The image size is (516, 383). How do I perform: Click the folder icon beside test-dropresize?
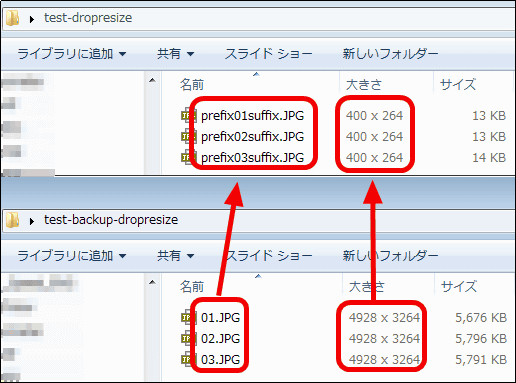(13, 18)
